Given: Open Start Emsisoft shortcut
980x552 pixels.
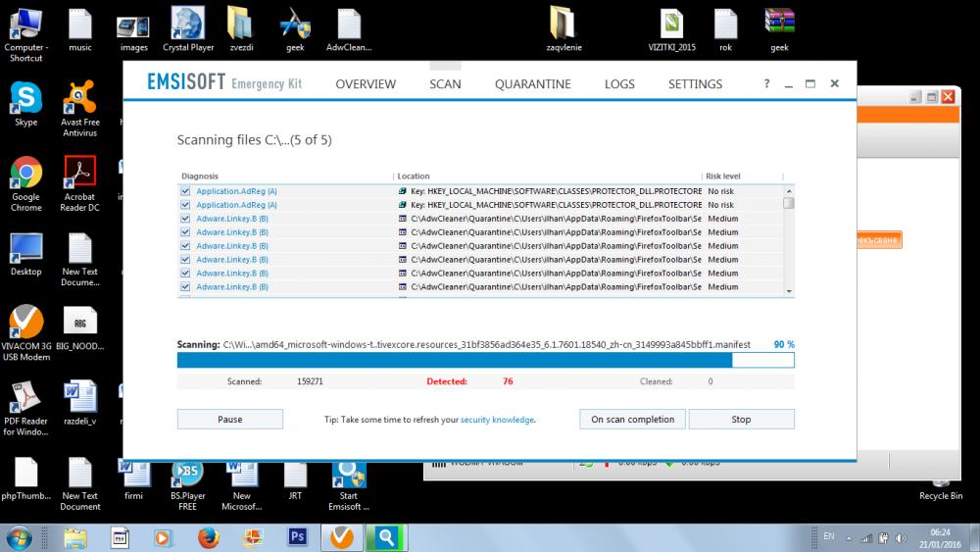Looking at the screenshot, I should tap(349, 484).
